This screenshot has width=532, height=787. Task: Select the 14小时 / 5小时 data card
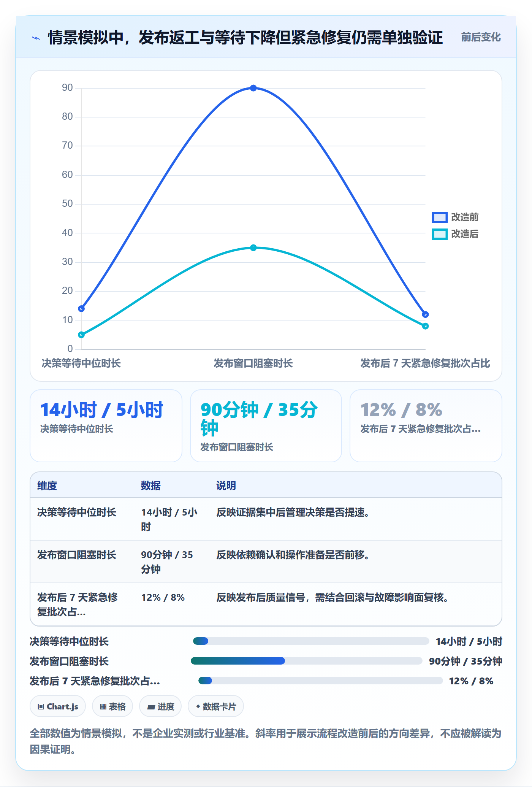pos(106,426)
